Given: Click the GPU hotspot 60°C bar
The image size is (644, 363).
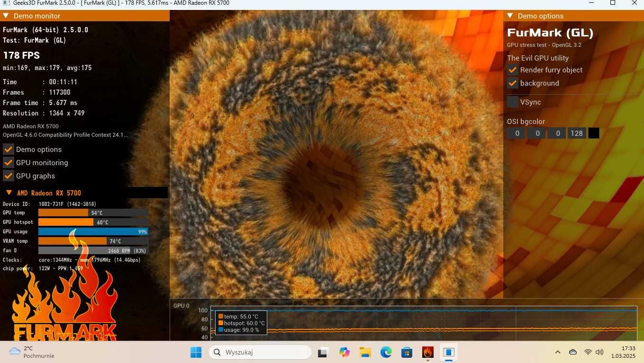Looking at the screenshot, I should 93,222.
